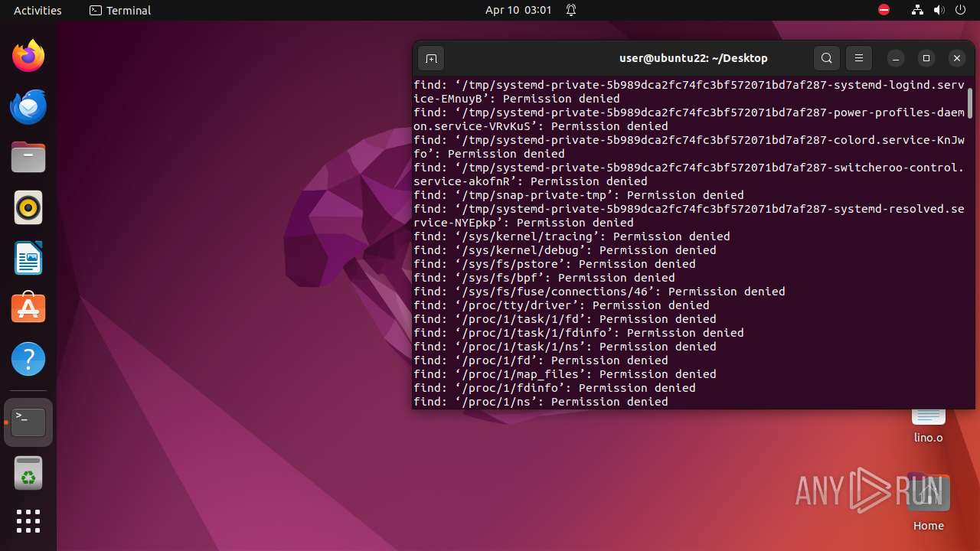Click the network status icon
Screen dimensions: 980x551
coord(917,10)
